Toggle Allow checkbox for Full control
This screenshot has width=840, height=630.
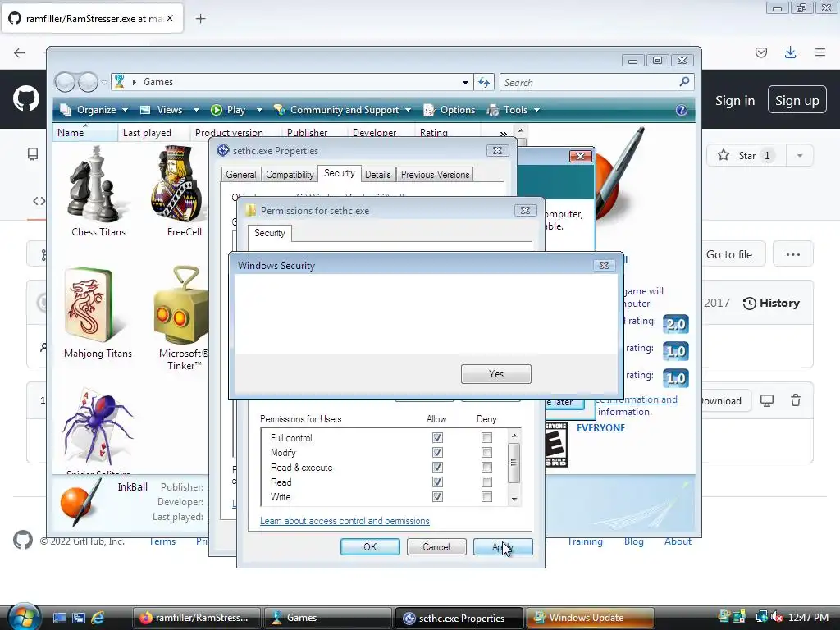tap(437, 438)
